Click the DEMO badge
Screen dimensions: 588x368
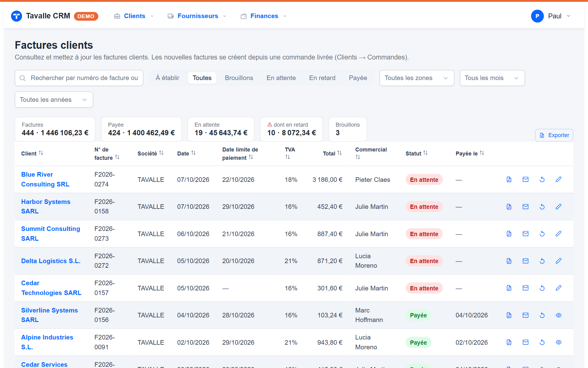tap(86, 16)
